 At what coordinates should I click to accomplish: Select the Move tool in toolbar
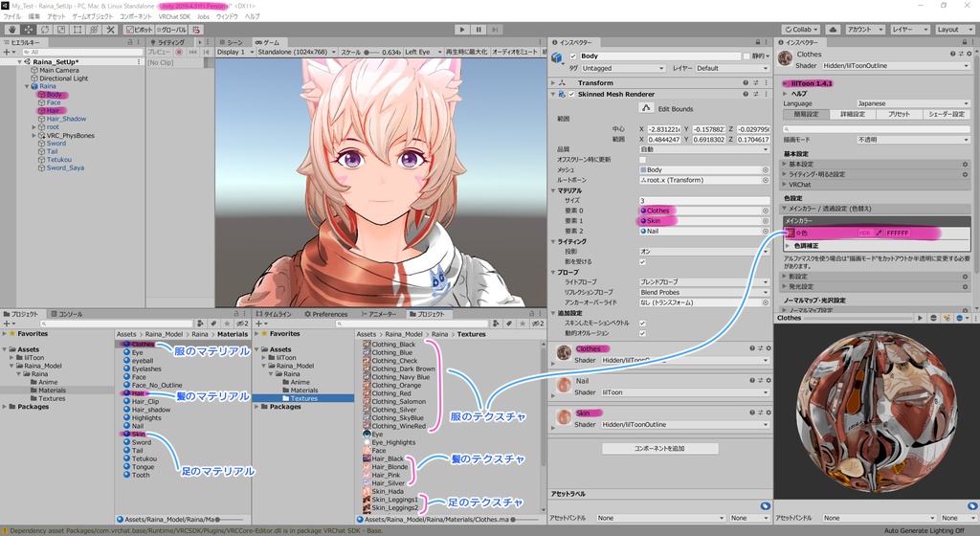(x=29, y=30)
